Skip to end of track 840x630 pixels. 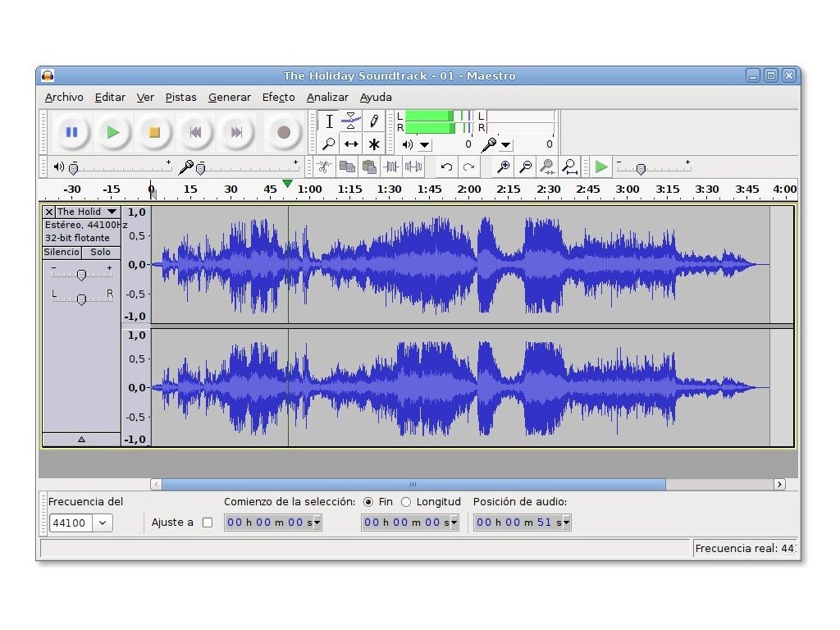tap(236, 132)
